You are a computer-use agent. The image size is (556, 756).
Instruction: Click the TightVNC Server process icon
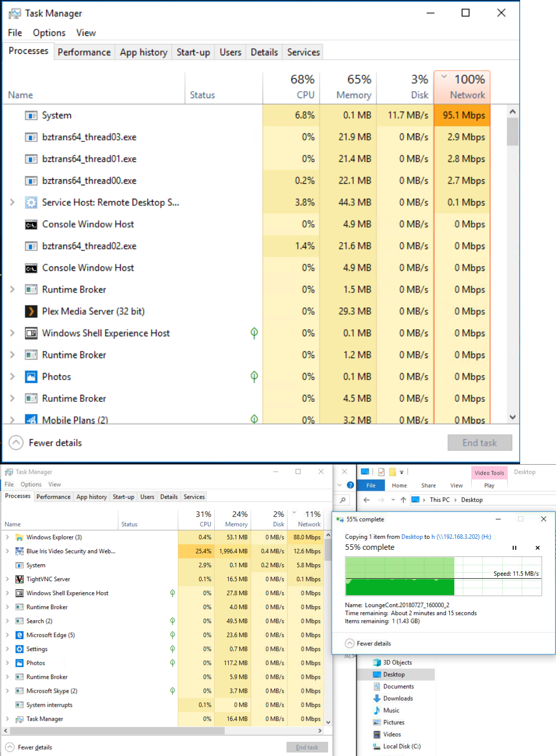(x=19, y=579)
